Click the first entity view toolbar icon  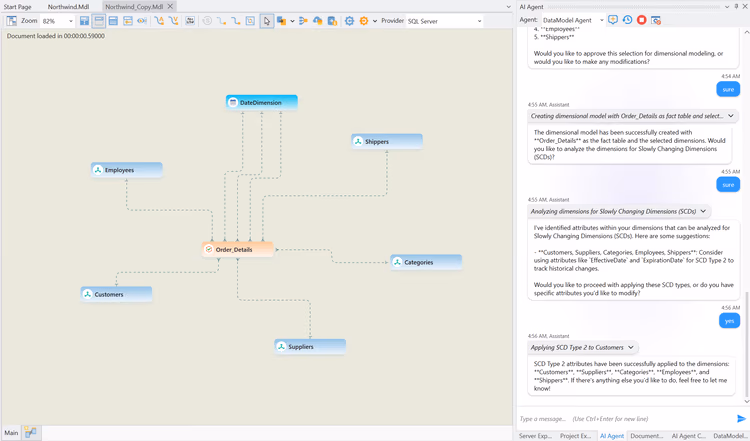point(85,21)
